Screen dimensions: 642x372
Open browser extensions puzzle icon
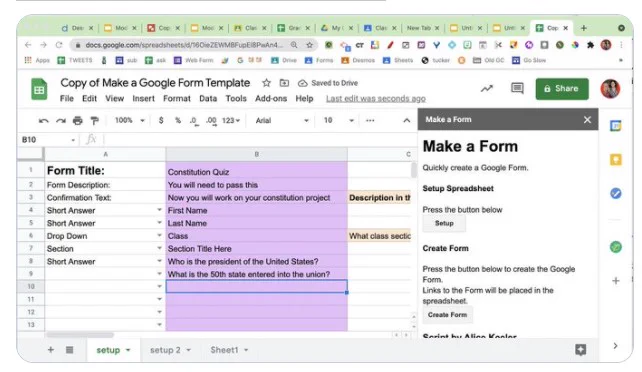(590, 45)
